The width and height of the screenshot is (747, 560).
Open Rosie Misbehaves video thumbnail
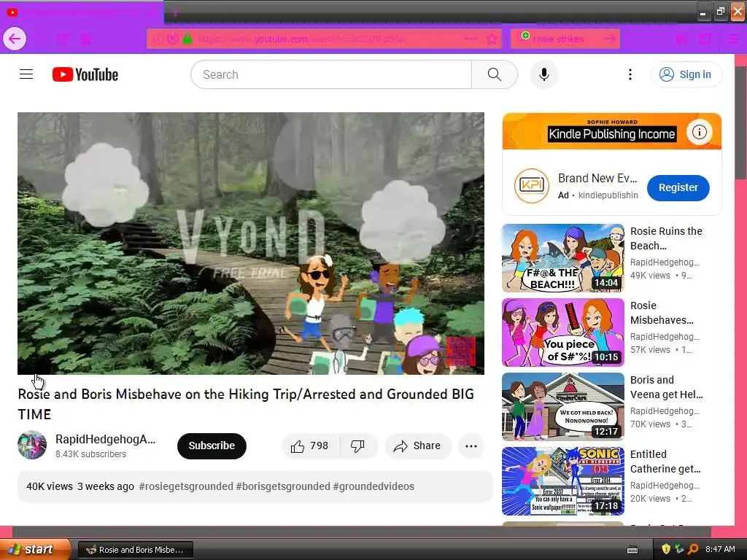tap(562, 332)
